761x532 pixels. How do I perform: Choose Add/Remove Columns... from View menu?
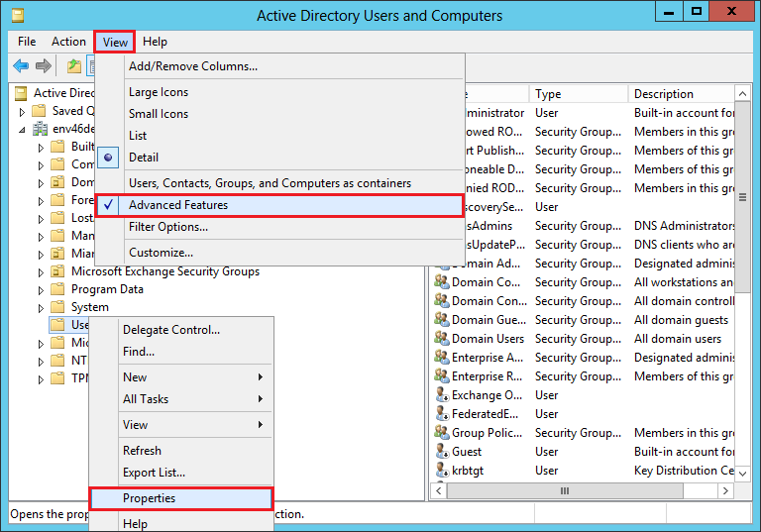(x=279, y=66)
